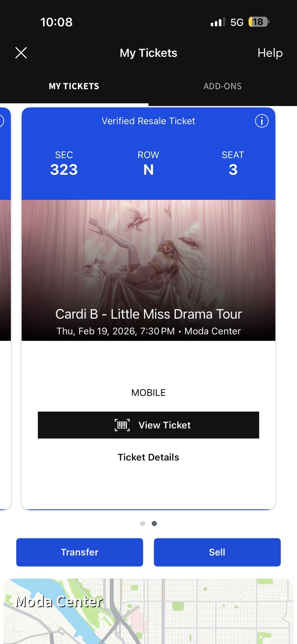
Task: Open Ticket Details
Action: click(148, 457)
